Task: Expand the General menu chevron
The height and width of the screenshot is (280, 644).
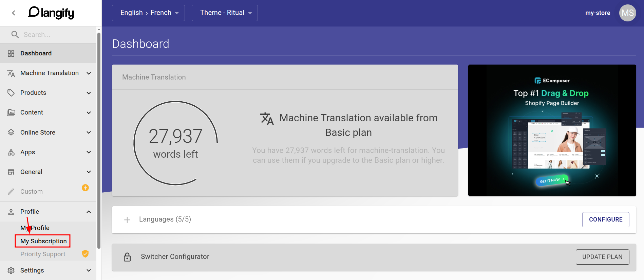Action: pyautogui.click(x=89, y=172)
